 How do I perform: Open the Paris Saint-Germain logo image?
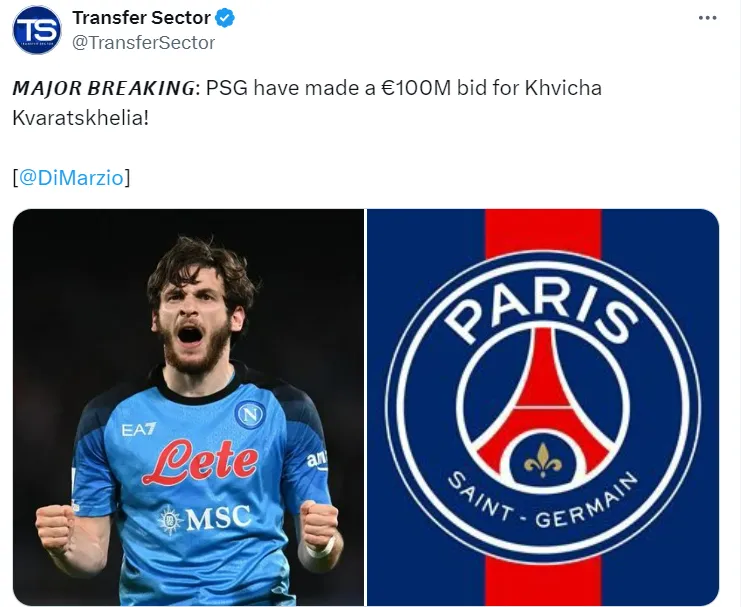pos(543,407)
